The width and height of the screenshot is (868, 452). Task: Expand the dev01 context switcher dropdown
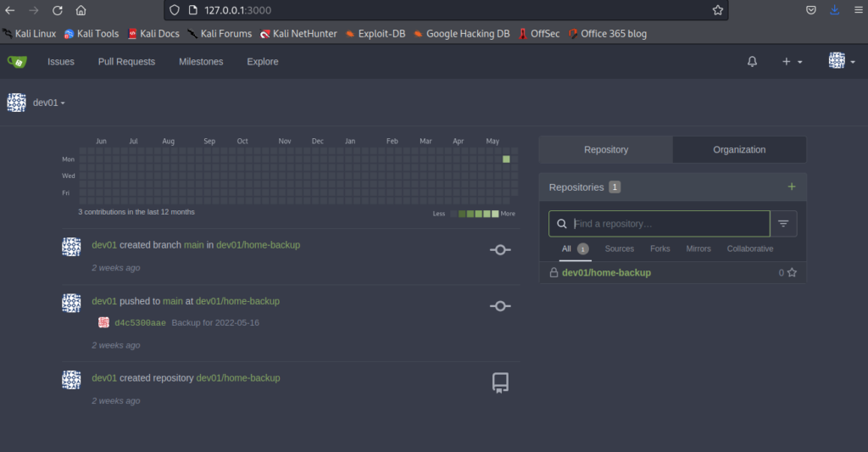[x=48, y=103]
